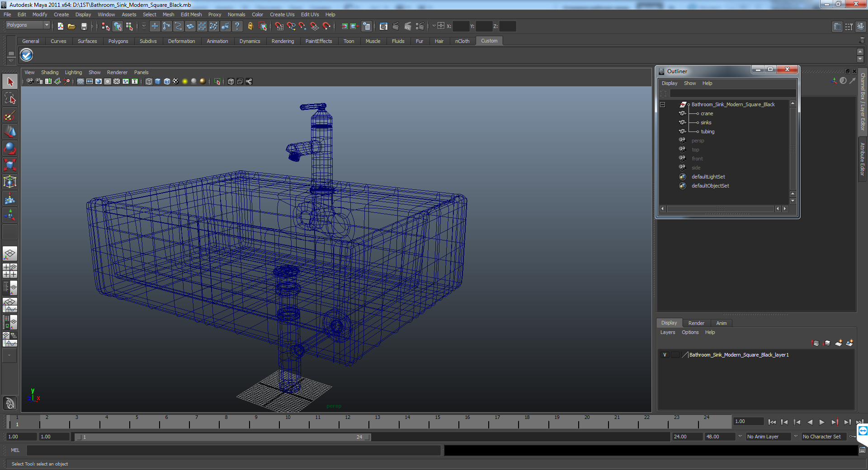Enable snap to points magnet icon
The height and width of the screenshot is (470, 868).
(x=302, y=26)
